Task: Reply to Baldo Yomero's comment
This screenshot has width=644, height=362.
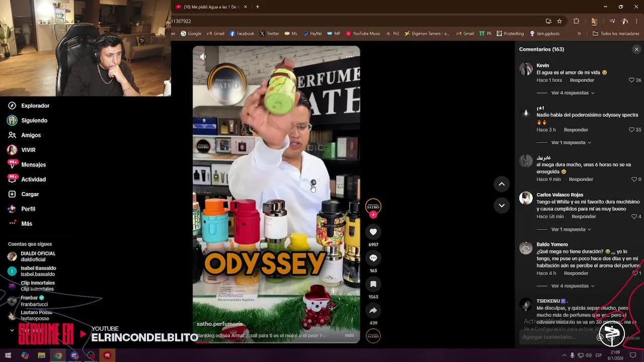Action: 576,273
